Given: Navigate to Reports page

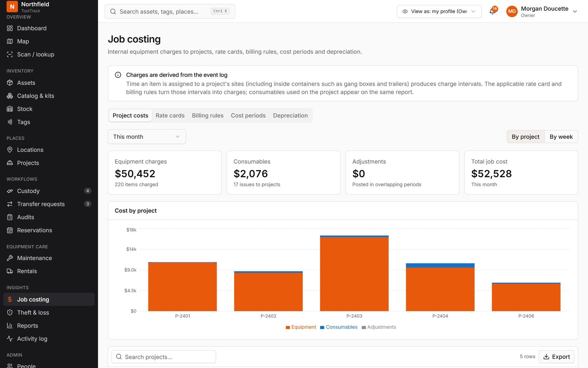Looking at the screenshot, I should (49, 325).
